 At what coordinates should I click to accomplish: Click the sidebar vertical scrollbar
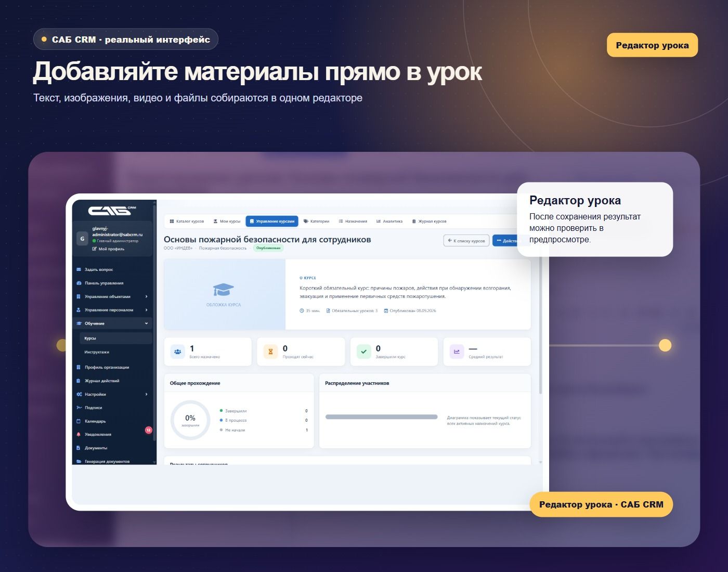(x=154, y=322)
